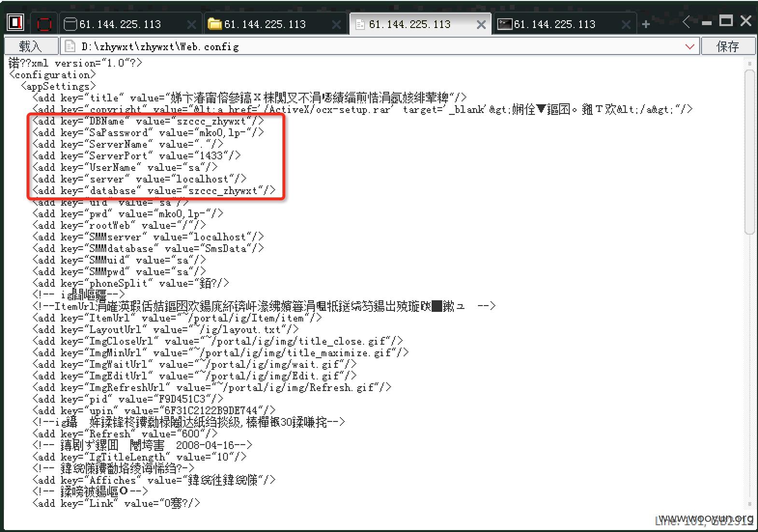Click the ImgEditUrl Edit.gif line
758x532 pixels.
[x=194, y=376]
